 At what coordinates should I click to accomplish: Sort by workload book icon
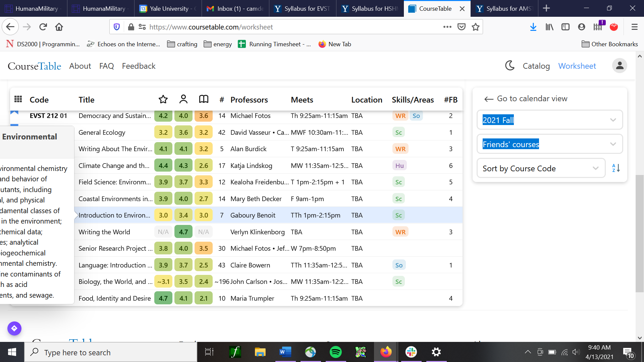[x=204, y=99]
